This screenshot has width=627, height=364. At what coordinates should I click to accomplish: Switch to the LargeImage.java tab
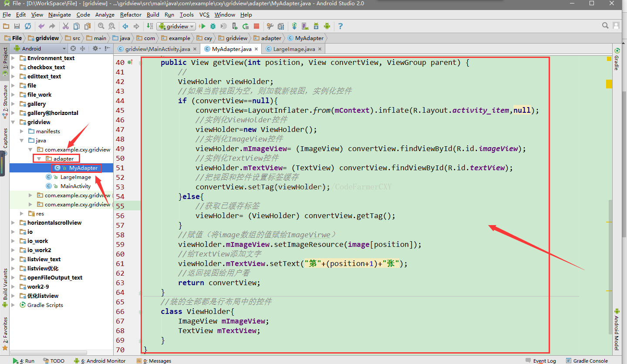point(294,49)
